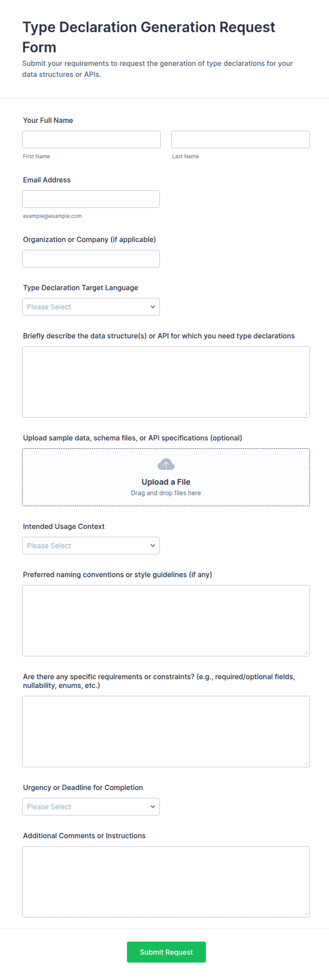Image resolution: width=329 pixels, height=980 pixels.
Task: Click the naming conventions textarea
Action: (166, 620)
